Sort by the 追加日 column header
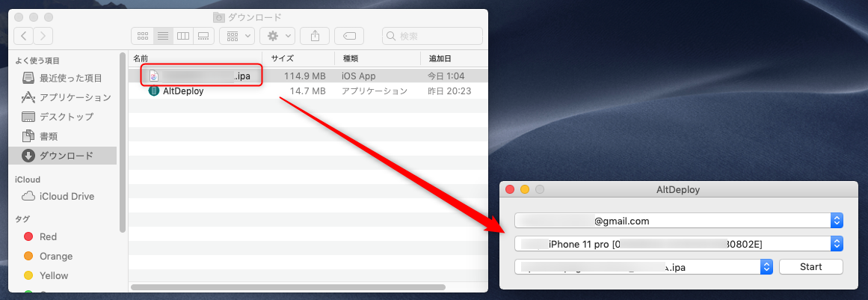868x300 pixels. pyautogui.click(x=455, y=58)
